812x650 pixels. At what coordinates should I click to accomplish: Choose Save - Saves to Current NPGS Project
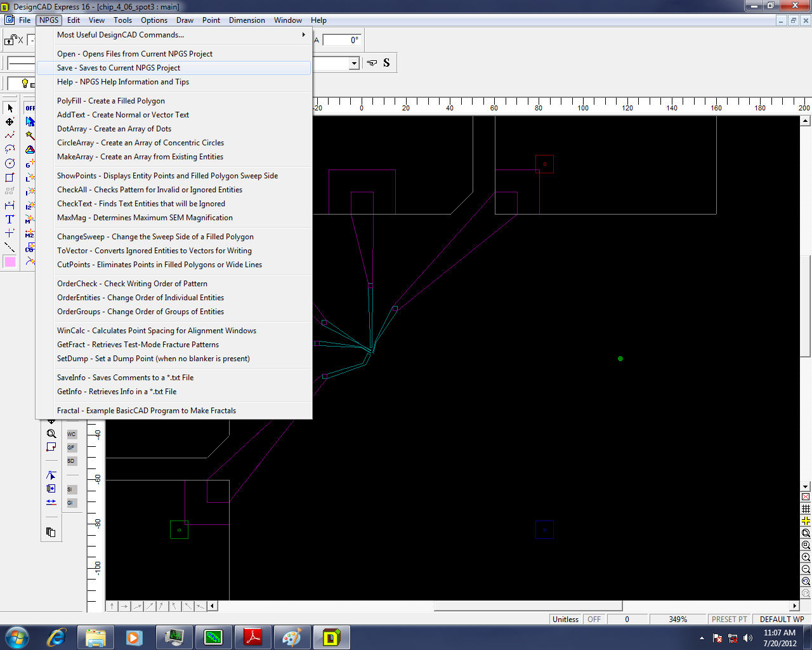click(x=174, y=68)
